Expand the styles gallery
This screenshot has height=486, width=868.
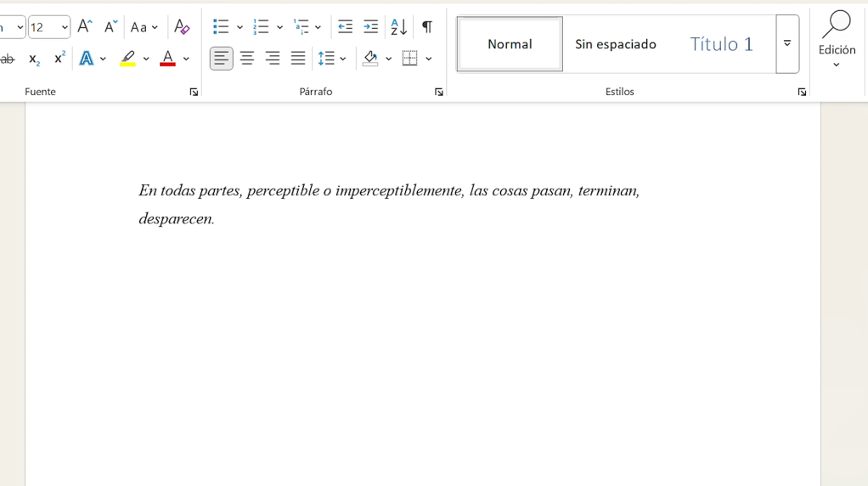click(787, 44)
